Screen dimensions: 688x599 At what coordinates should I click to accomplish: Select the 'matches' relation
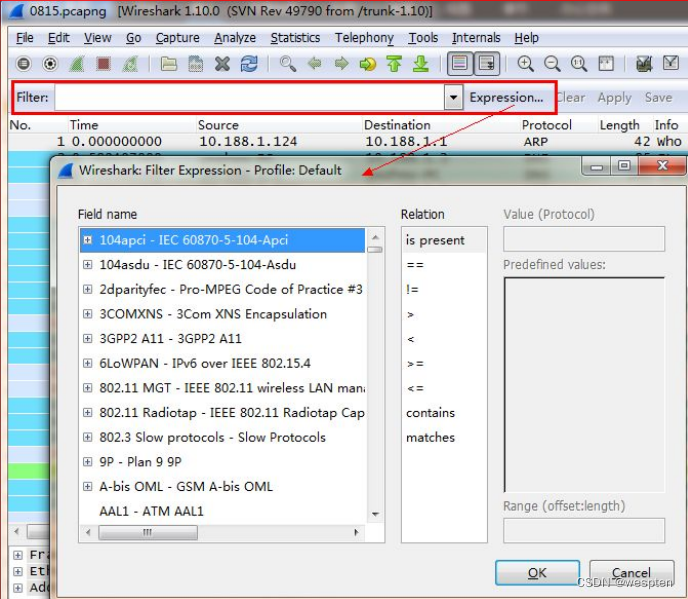point(444,437)
